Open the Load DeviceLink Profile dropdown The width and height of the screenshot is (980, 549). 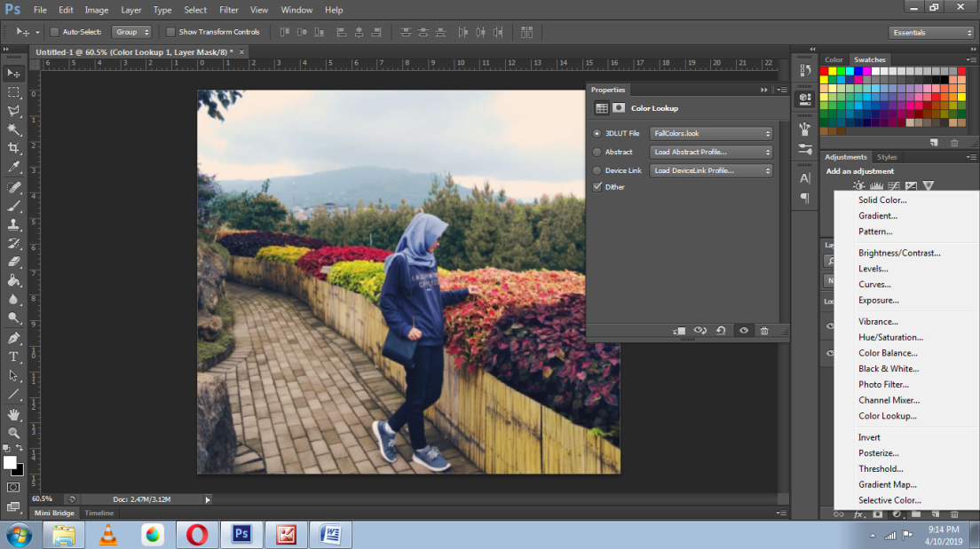point(711,170)
